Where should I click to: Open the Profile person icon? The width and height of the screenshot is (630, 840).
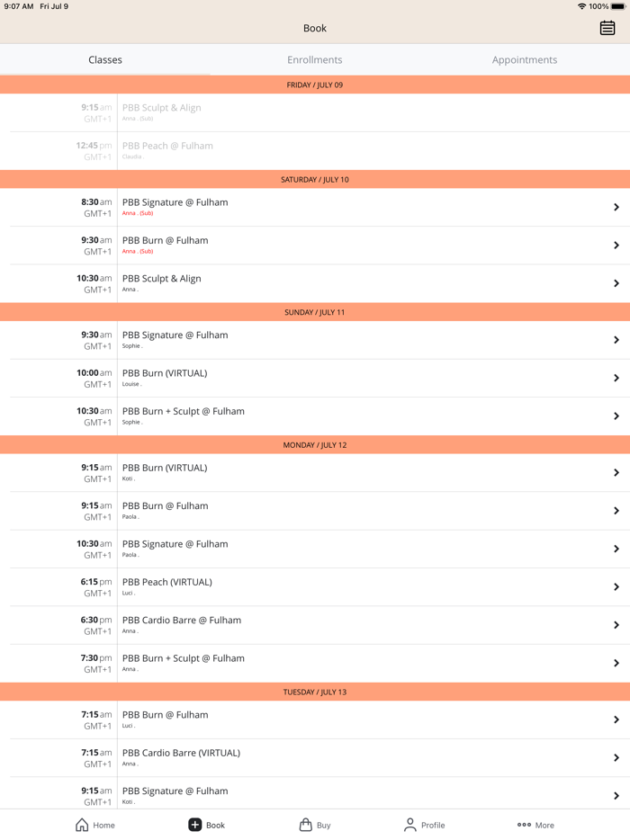pos(410,825)
